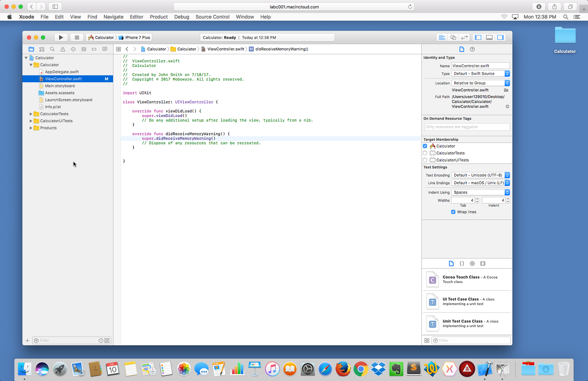Switch to Version editor
Image resolution: width=588 pixels, height=381 pixels.
(464, 38)
